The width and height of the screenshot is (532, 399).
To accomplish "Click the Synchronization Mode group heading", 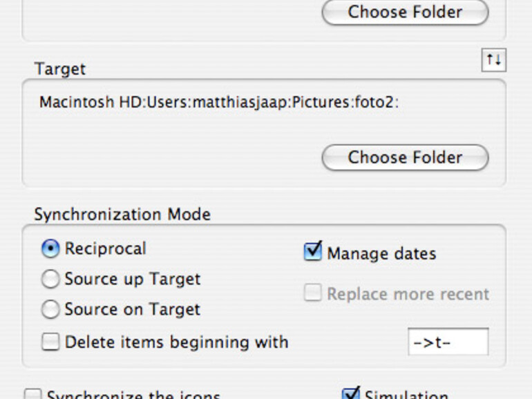I will click(122, 215).
